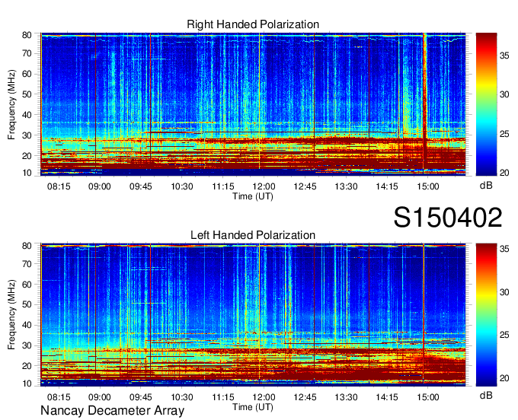This screenshot has height=420, width=518.
Task: Click the 'Right Handed Polarization' plot title
Action: (253, 24)
